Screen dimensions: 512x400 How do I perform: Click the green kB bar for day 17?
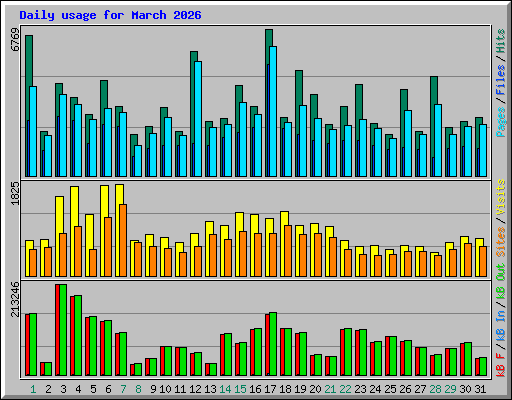tap(273, 344)
